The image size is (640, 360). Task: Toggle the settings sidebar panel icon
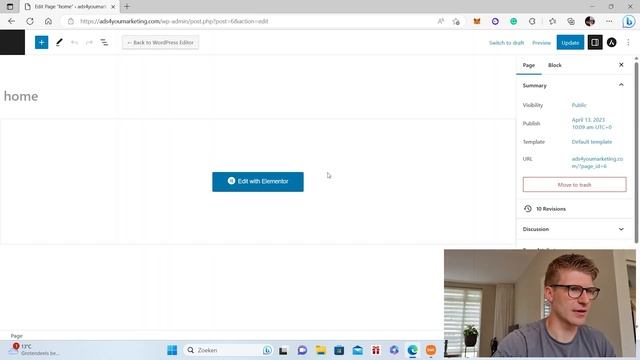click(595, 42)
